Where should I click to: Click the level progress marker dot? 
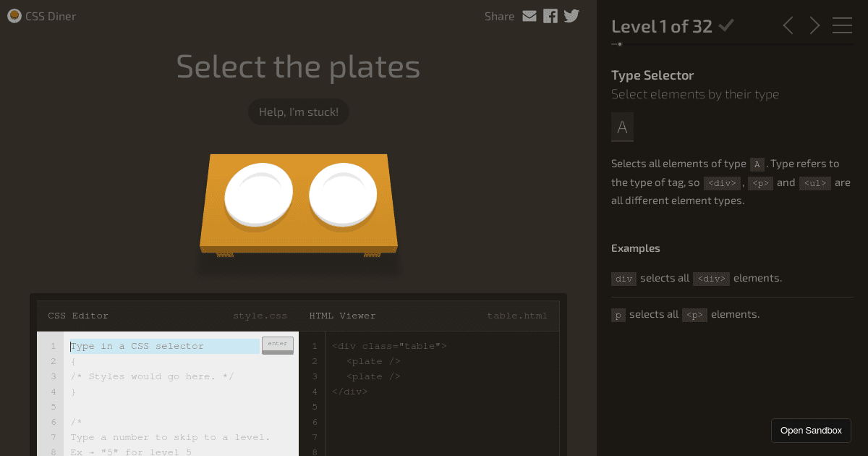[619, 43]
